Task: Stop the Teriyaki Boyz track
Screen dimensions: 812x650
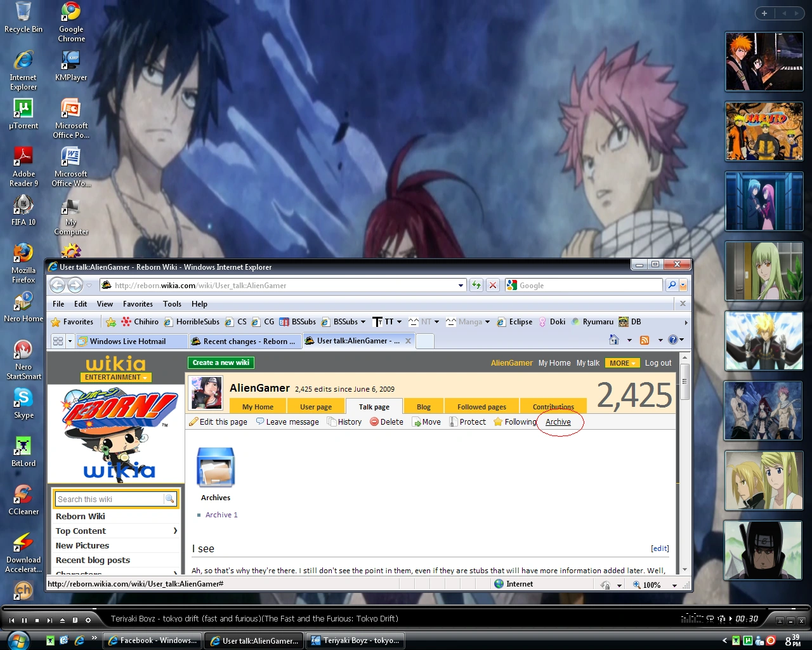Action: [37, 620]
